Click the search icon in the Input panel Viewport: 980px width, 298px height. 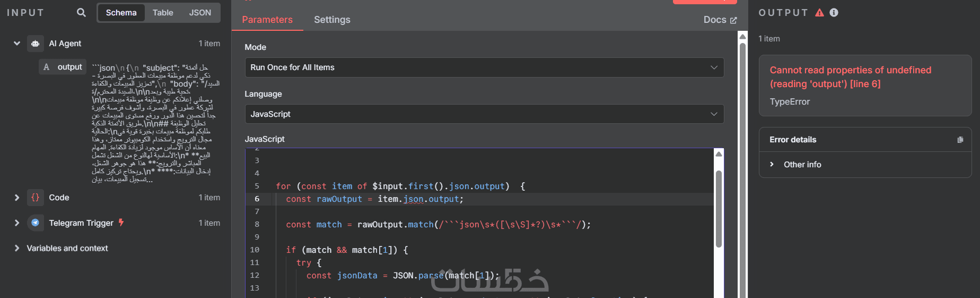coord(81,12)
